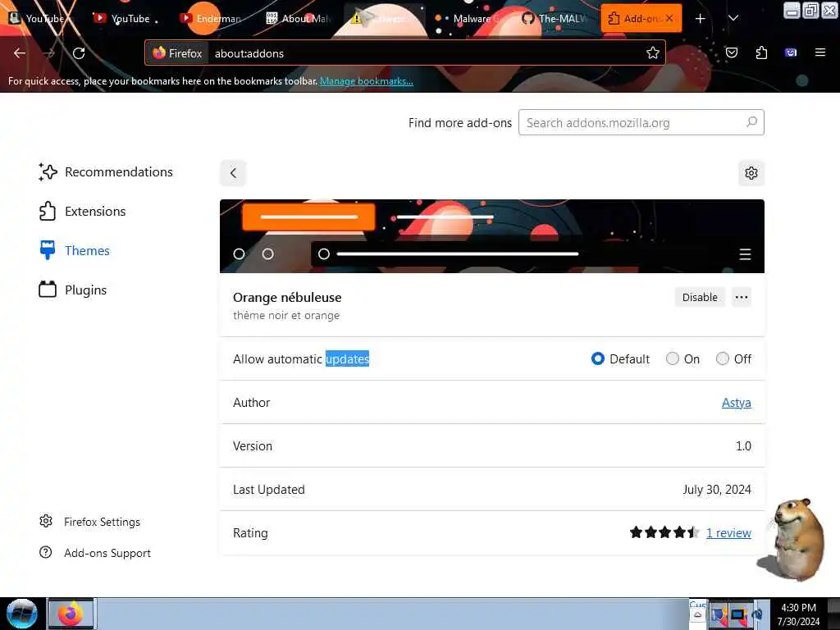Open the 1 review link
Screen dimensions: 840x630
coord(728,533)
